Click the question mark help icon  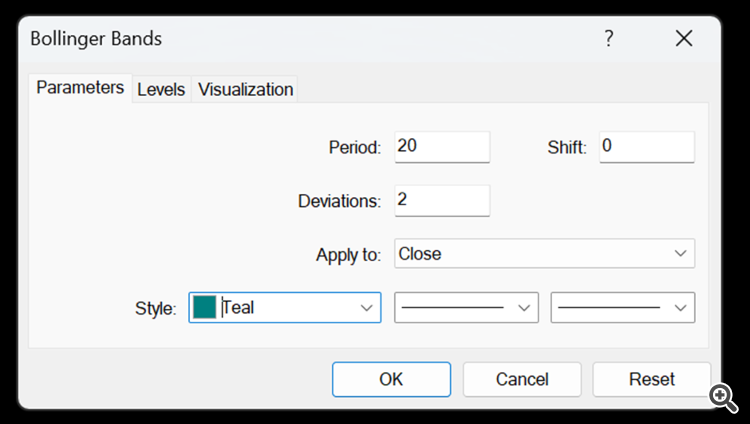pos(608,39)
